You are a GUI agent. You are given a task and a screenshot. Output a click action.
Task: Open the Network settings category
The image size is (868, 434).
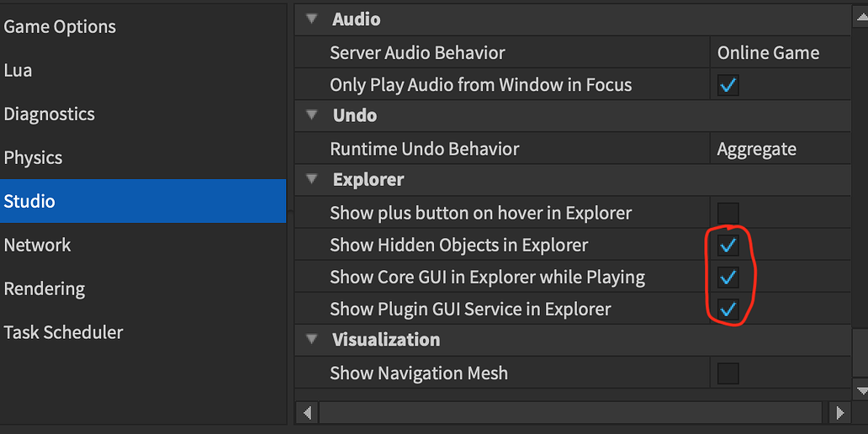pyautogui.click(x=37, y=246)
